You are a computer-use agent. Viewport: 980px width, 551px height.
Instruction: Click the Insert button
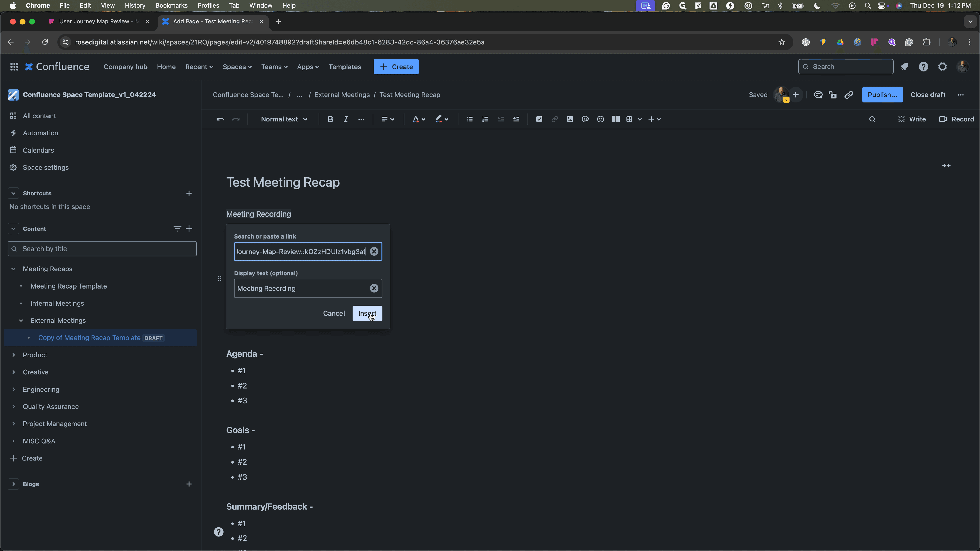(367, 313)
